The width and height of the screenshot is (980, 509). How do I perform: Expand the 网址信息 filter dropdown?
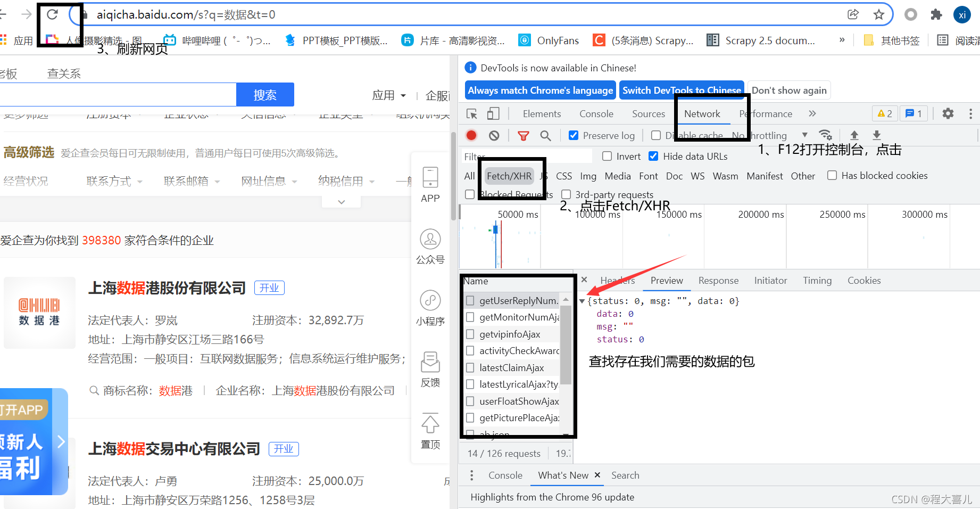(269, 181)
